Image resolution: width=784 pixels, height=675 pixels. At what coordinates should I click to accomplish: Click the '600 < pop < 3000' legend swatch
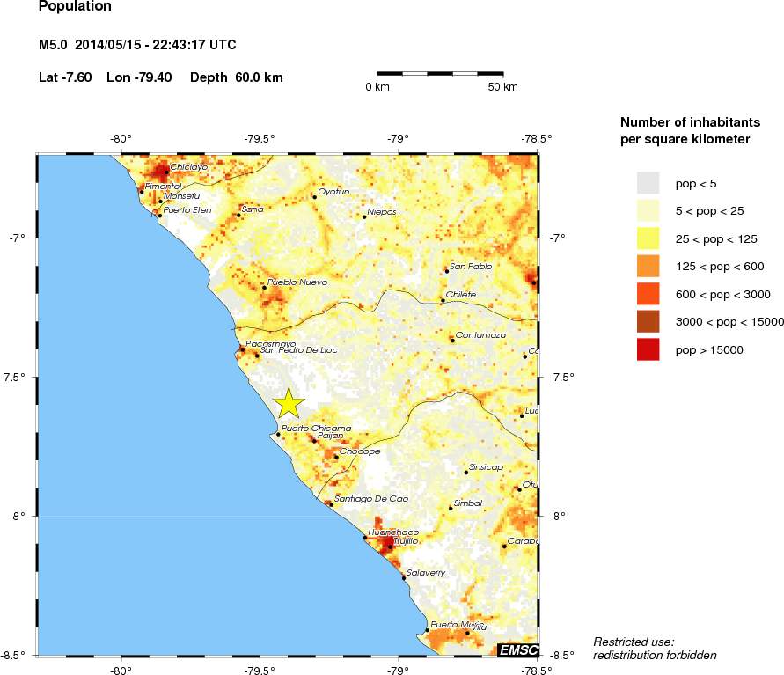648,294
